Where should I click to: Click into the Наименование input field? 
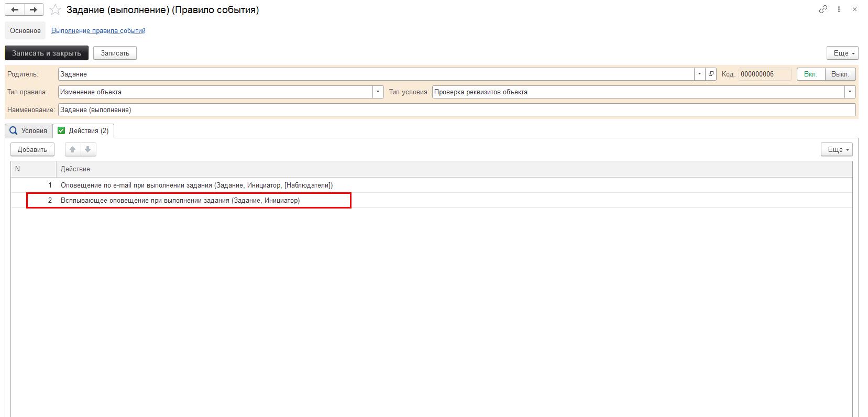click(x=456, y=110)
